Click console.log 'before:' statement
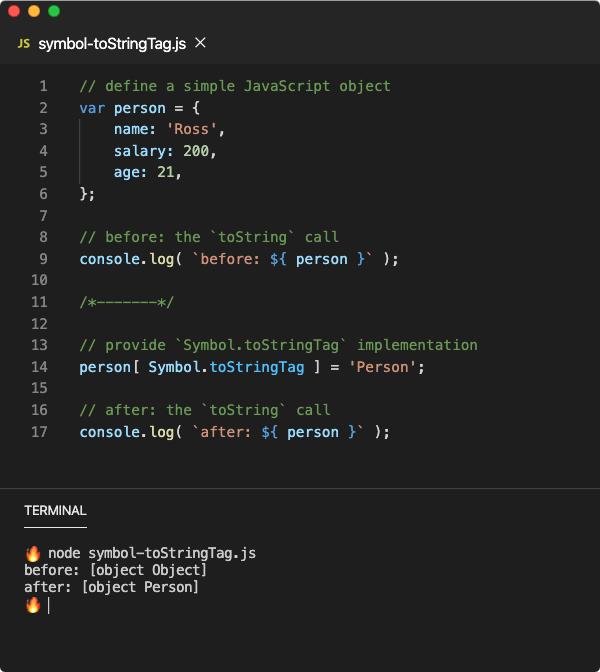Screen dimensions: 600x672 [239, 259]
